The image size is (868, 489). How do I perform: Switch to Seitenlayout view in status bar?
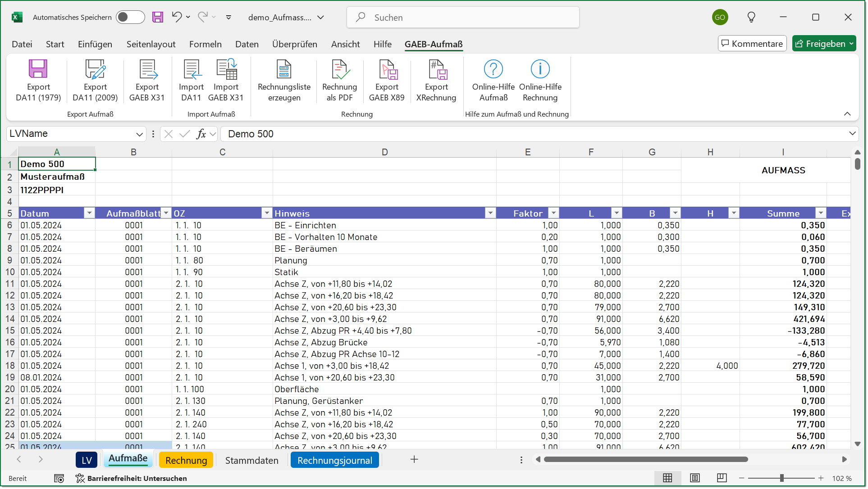pyautogui.click(x=694, y=478)
